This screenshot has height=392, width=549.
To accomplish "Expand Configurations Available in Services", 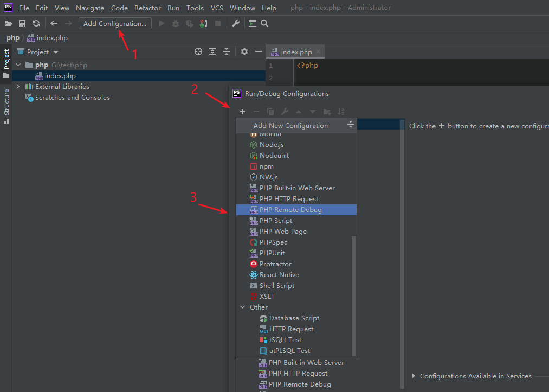I will (414, 376).
